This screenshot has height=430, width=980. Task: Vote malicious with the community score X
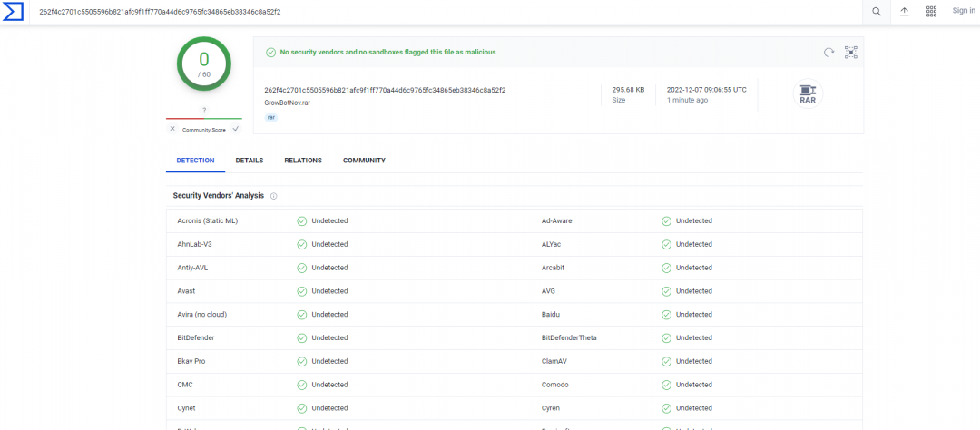172,129
